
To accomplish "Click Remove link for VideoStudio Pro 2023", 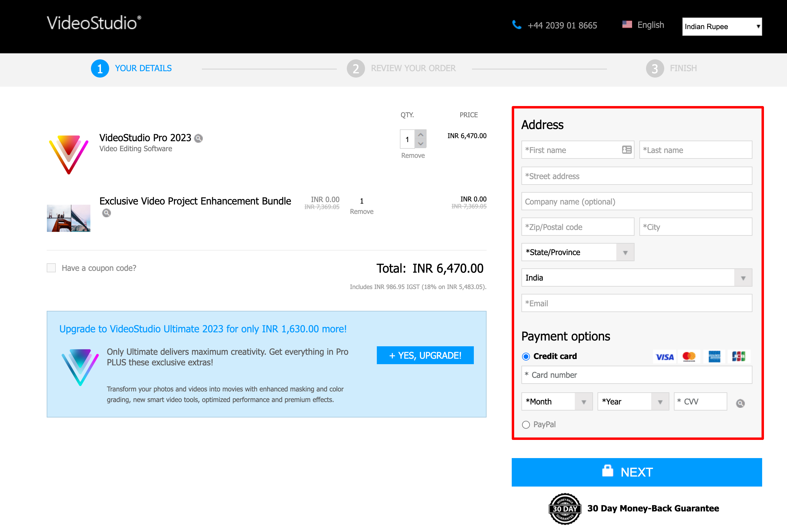I will tap(414, 155).
